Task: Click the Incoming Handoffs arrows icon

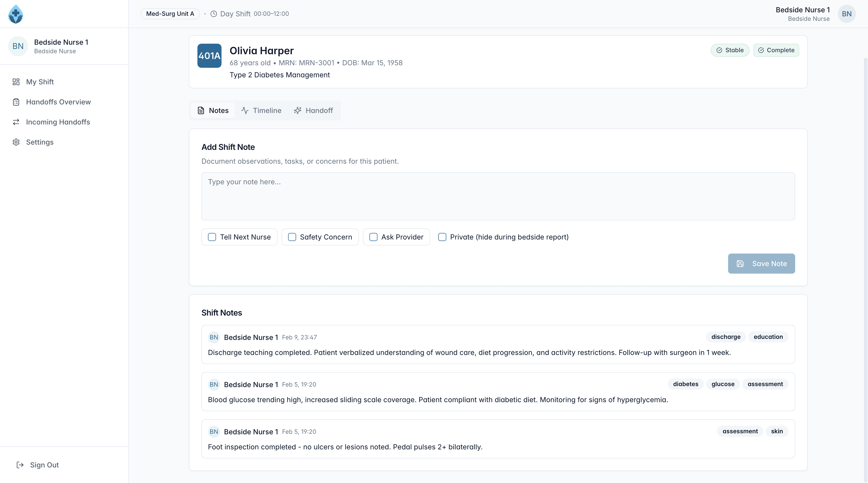Action: point(16,122)
